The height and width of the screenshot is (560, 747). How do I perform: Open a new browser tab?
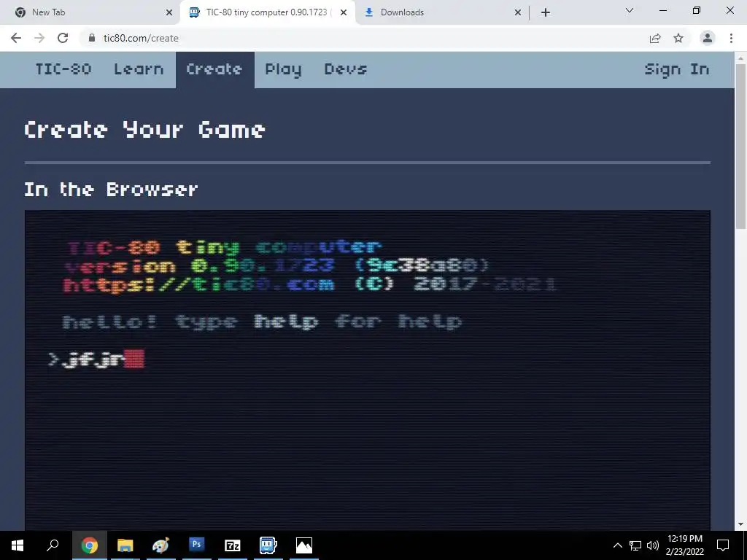tap(546, 12)
